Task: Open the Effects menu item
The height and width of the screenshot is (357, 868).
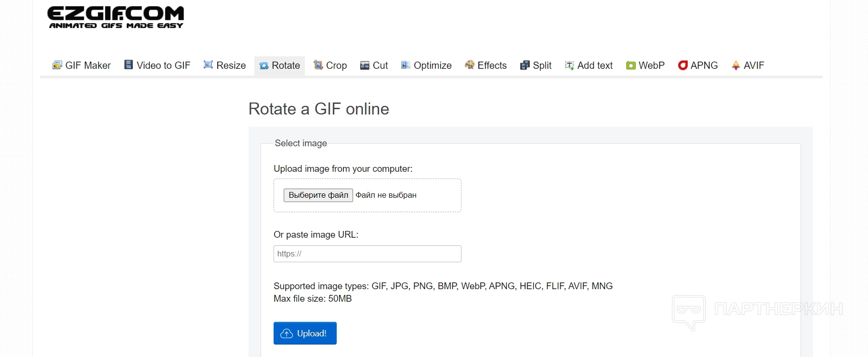Action: coord(492,65)
